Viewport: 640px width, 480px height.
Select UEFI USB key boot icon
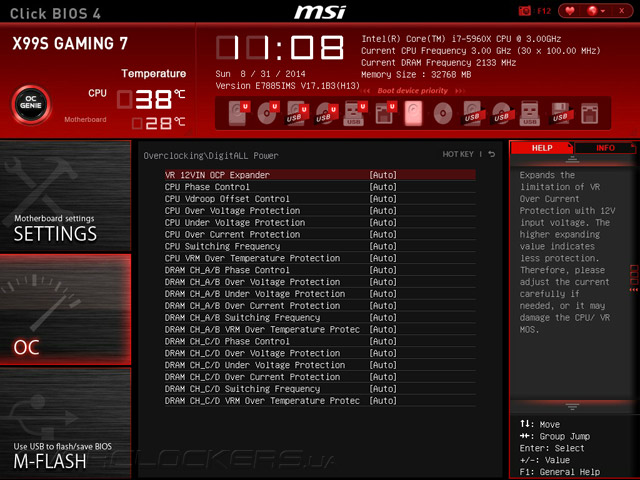(355, 113)
